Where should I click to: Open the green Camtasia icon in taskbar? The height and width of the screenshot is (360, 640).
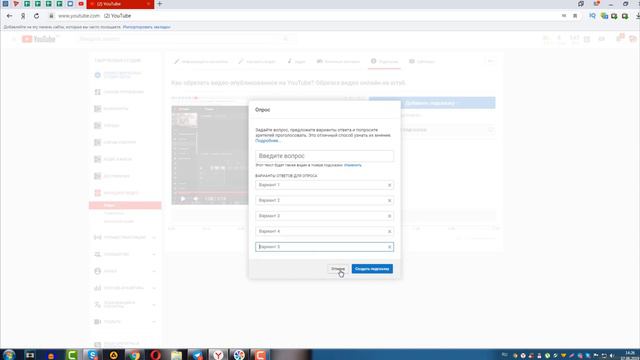tap(72, 355)
